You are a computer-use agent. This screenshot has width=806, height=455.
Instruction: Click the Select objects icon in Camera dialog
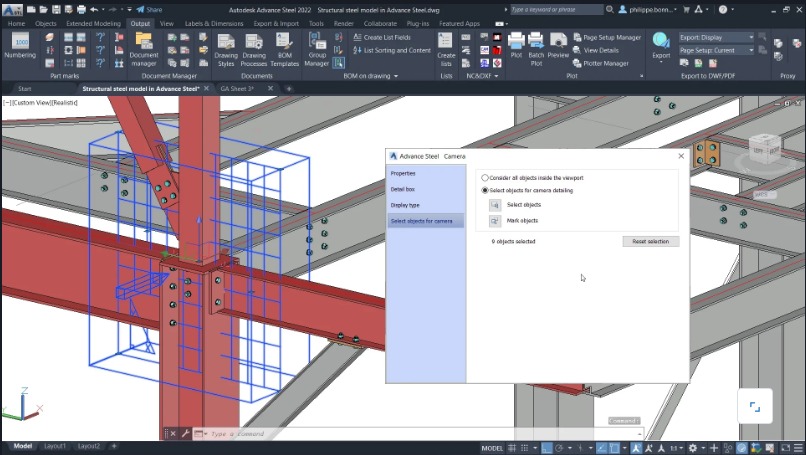(x=494, y=205)
